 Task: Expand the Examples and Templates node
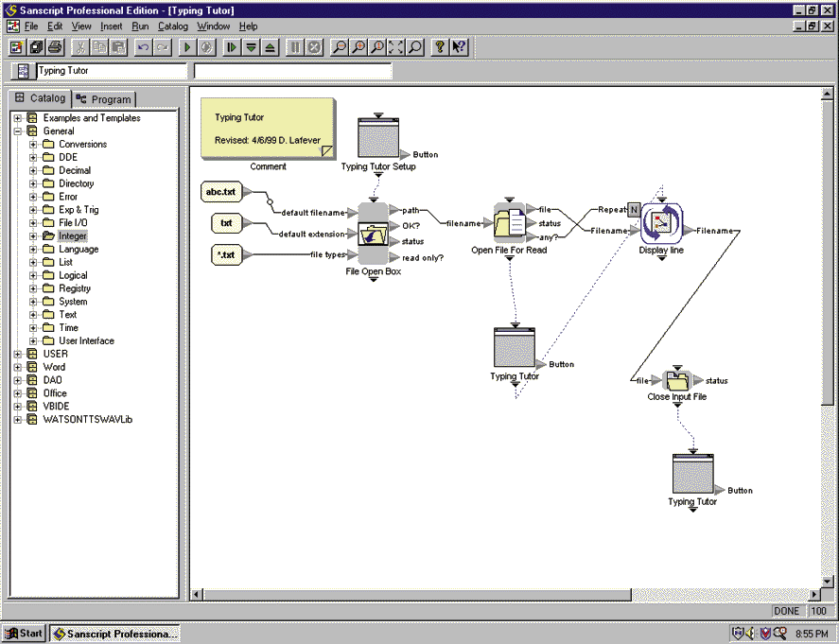coord(17,118)
